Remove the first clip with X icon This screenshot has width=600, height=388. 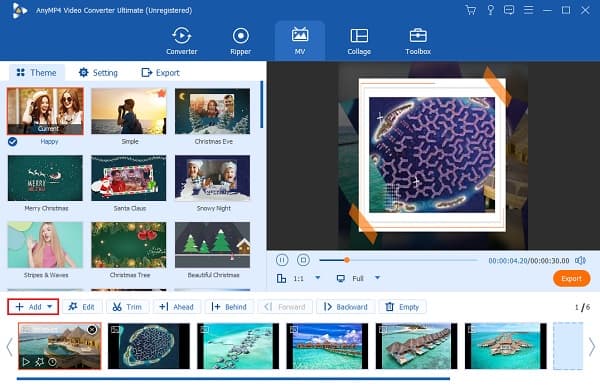coord(92,329)
